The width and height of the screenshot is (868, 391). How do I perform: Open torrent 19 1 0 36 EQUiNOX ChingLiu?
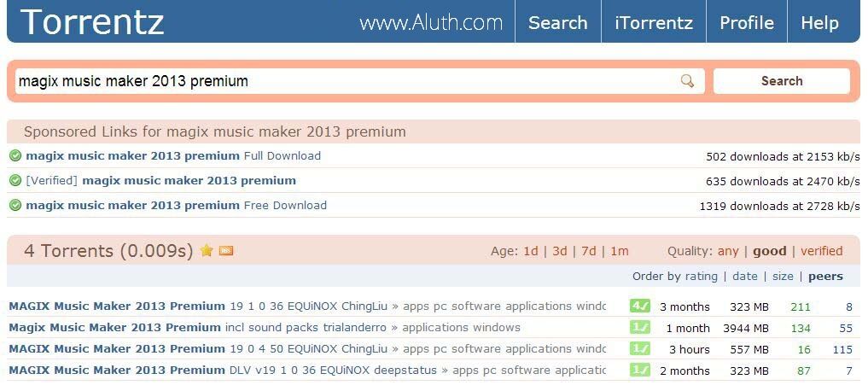coord(198,306)
